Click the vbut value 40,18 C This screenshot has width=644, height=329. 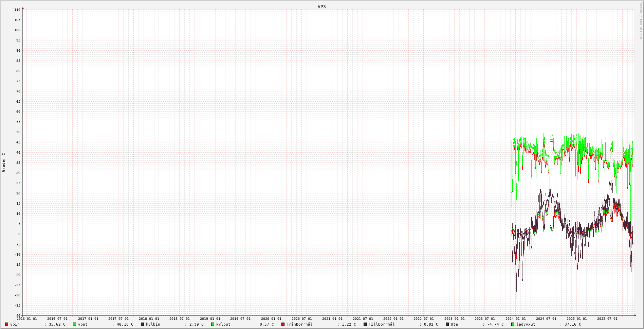[125, 324]
